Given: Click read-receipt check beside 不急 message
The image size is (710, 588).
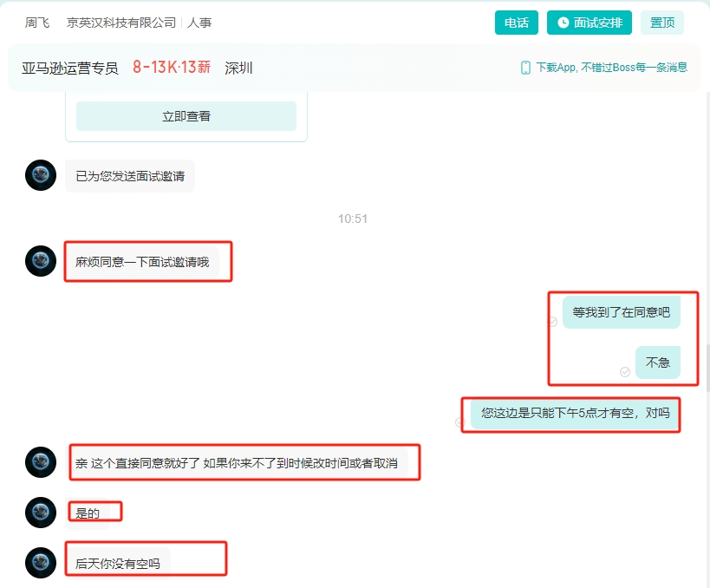Looking at the screenshot, I should click(x=625, y=372).
